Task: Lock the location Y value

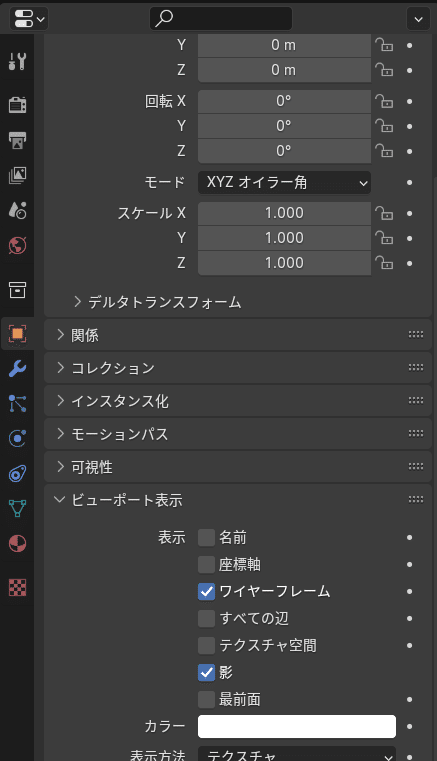Action: click(384, 45)
